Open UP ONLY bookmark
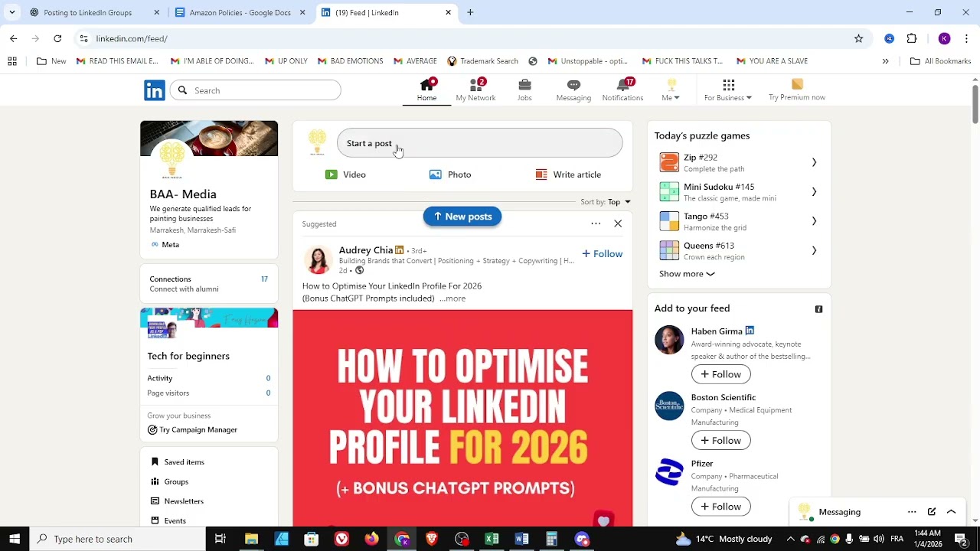Image resolution: width=980 pixels, height=551 pixels. tap(286, 61)
